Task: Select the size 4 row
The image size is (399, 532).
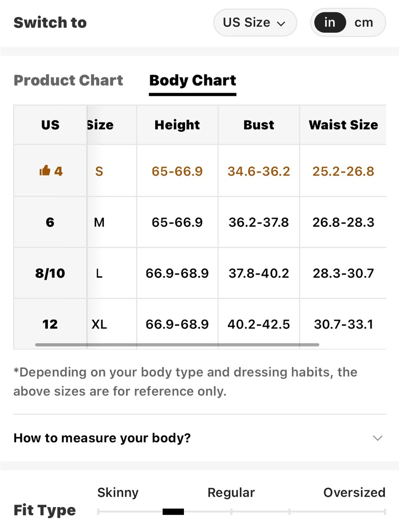Action: (200, 171)
